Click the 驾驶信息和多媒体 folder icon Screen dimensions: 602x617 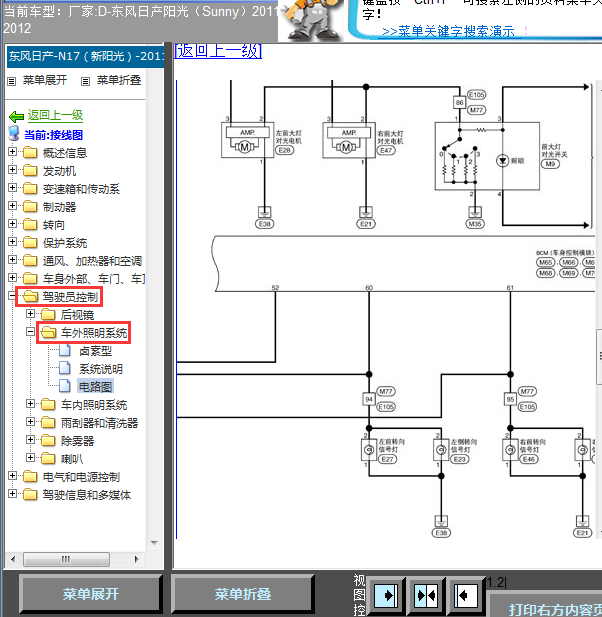(30, 495)
